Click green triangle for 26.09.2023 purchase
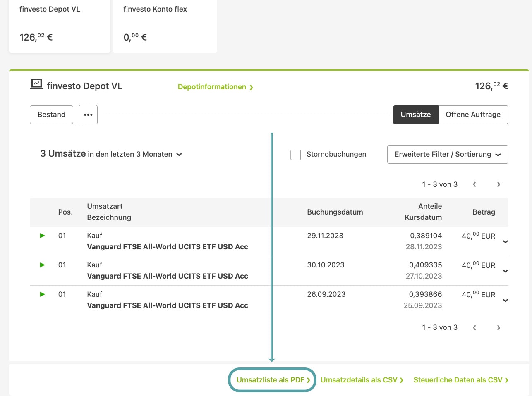This screenshot has width=532, height=396. coord(42,294)
